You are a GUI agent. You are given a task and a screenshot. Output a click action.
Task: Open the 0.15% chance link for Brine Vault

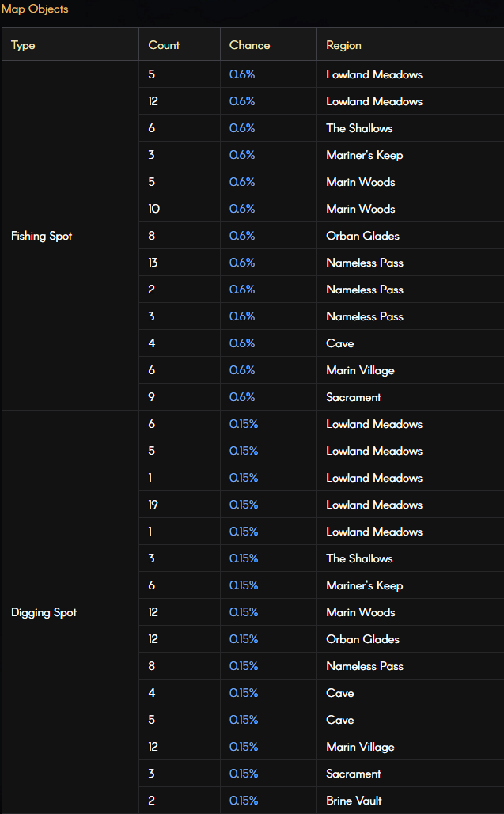[244, 801]
